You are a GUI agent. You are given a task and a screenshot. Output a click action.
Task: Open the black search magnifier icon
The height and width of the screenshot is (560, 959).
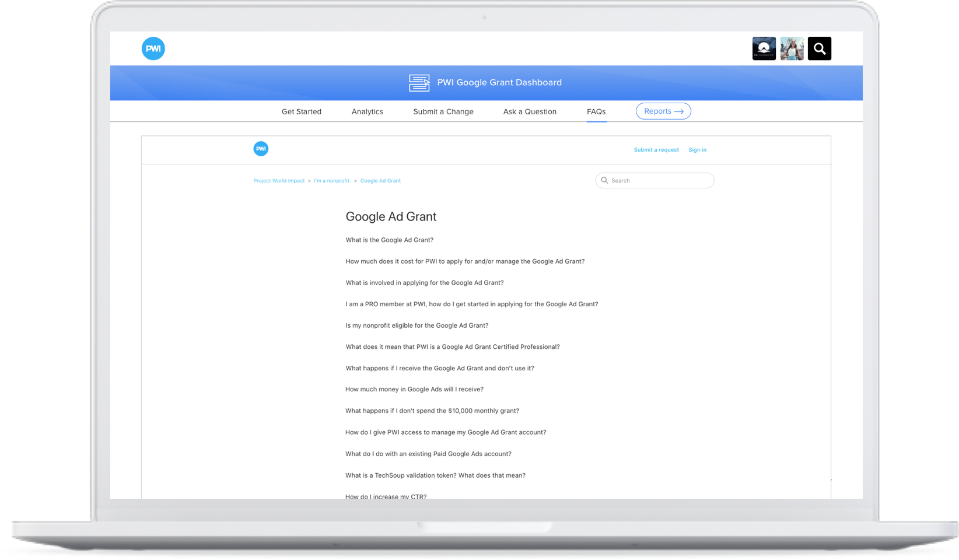pos(820,48)
